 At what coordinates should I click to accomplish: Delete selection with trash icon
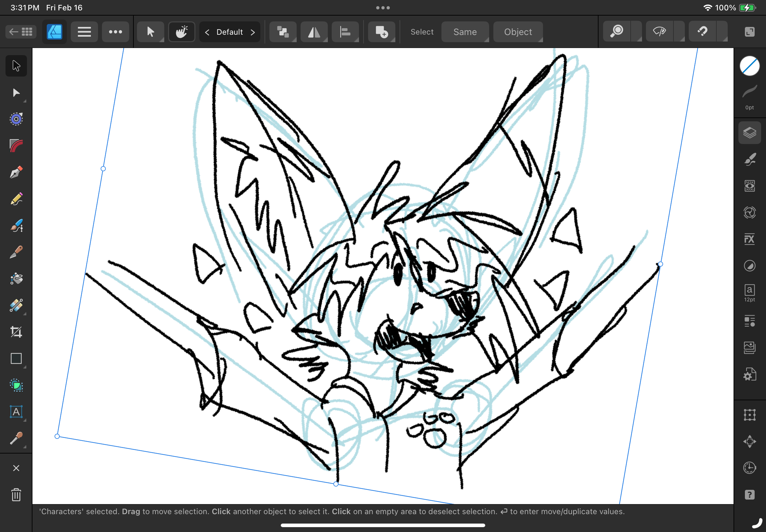pos(16,495)
